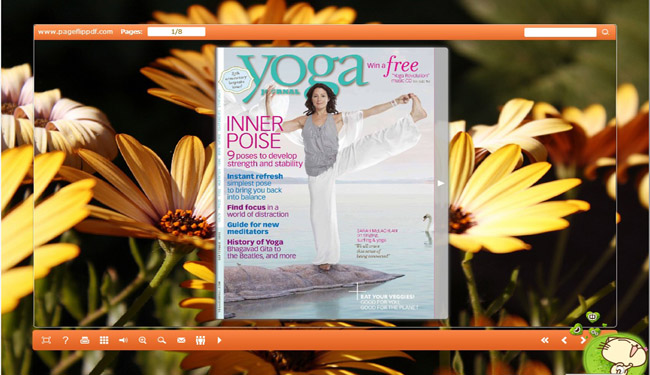Show page thumbnails grid icon
Screen dimensions: 650x375
pos(104,340)
